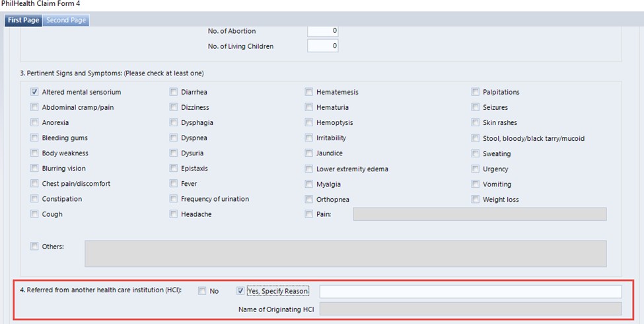Mark the Vomiting checkbox
This screenshot has height=324, width=644.
coord(476,184)
